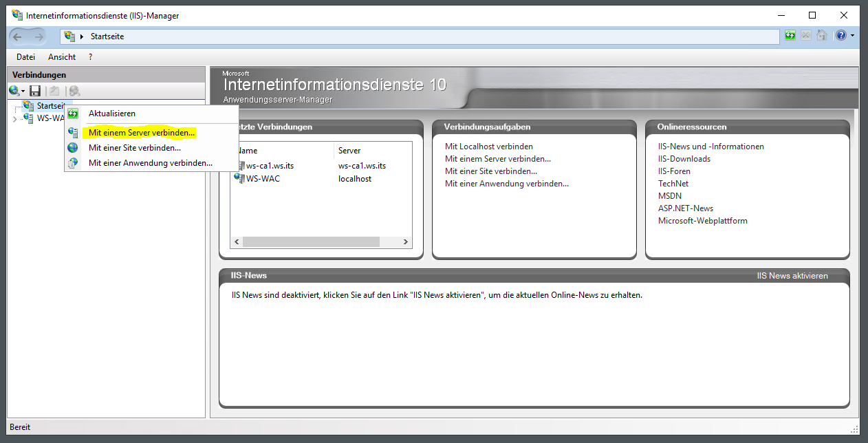
Task: Click the Aktualisieren icon in context menu
Action: click(x=73, y=114)
